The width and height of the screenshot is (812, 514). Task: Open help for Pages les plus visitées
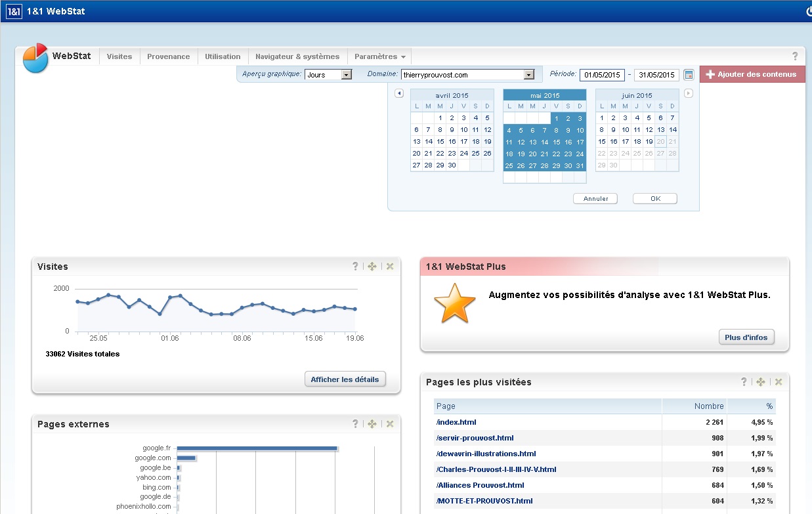[744, 381]
